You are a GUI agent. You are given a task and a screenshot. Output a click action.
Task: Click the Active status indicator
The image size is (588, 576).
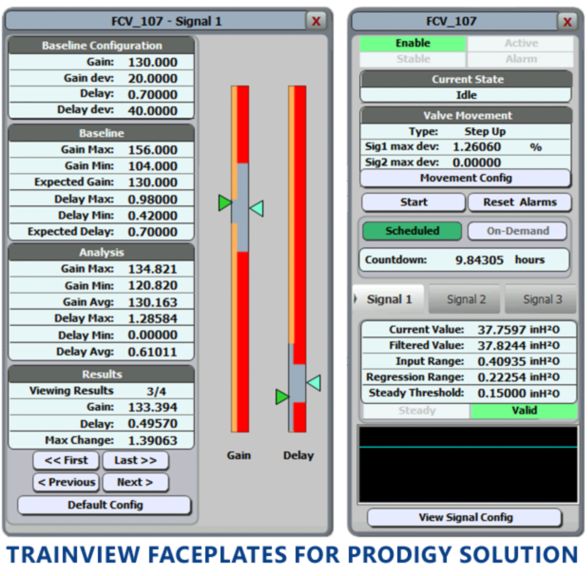click(x=521, y=43)
